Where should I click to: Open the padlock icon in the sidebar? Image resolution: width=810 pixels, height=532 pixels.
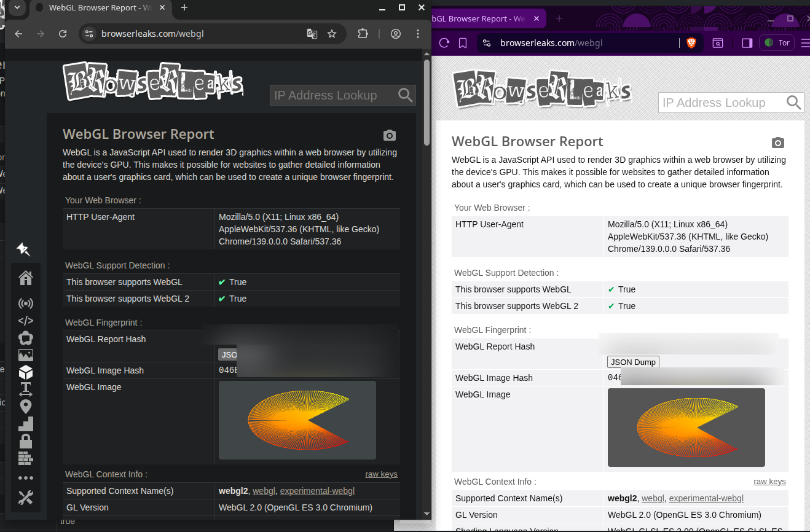[26, 440]
